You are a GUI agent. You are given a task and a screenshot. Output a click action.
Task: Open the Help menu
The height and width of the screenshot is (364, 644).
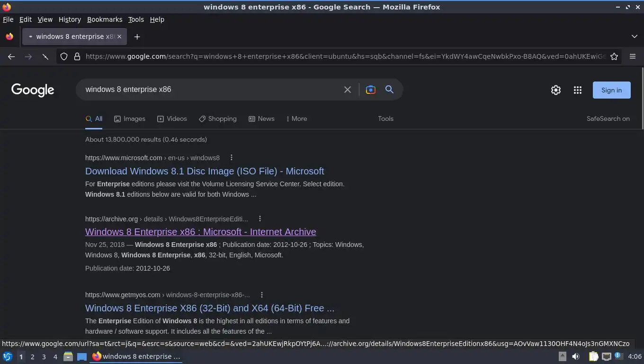(157, 19)
